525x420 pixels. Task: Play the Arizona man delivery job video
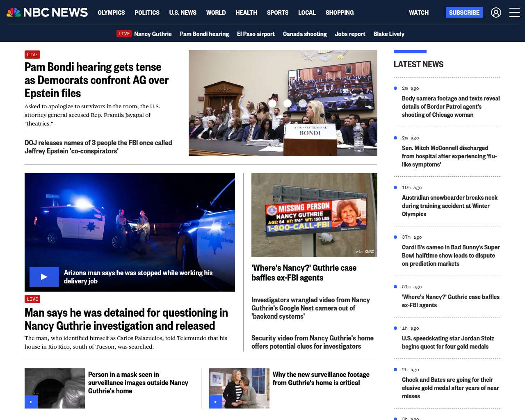click(x=44, y=277)
